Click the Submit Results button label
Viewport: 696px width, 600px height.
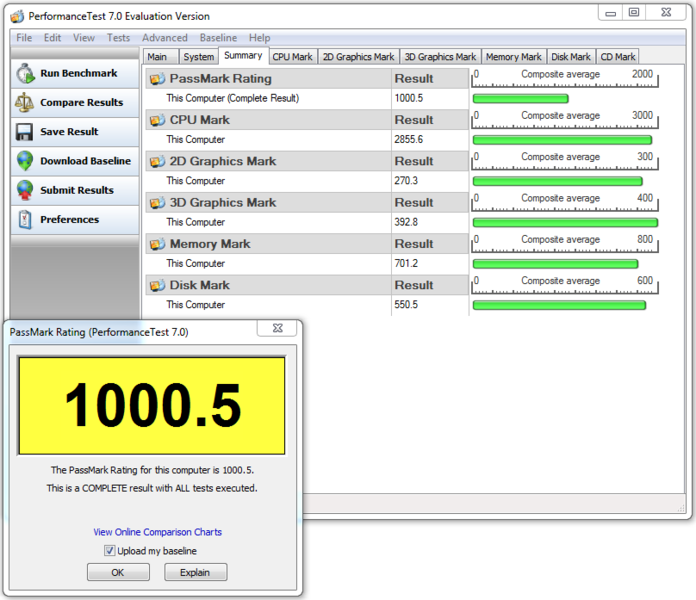(x=77, y=190)
